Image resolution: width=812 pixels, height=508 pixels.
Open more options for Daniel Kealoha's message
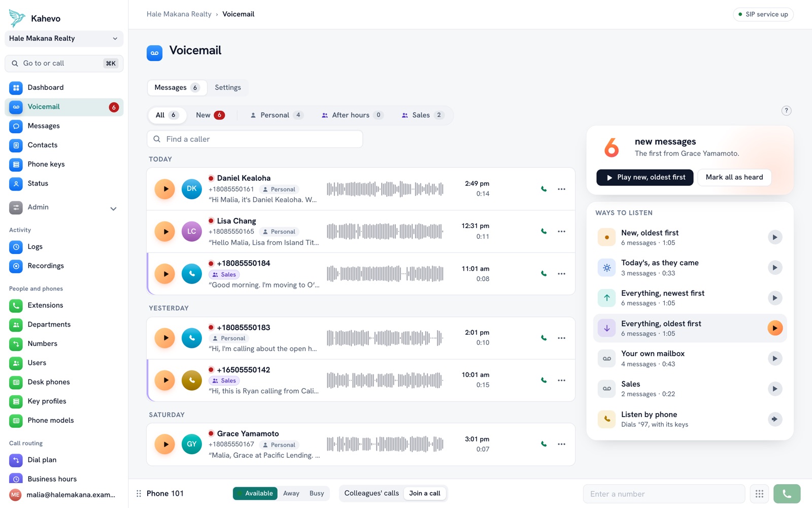point(561,189)
